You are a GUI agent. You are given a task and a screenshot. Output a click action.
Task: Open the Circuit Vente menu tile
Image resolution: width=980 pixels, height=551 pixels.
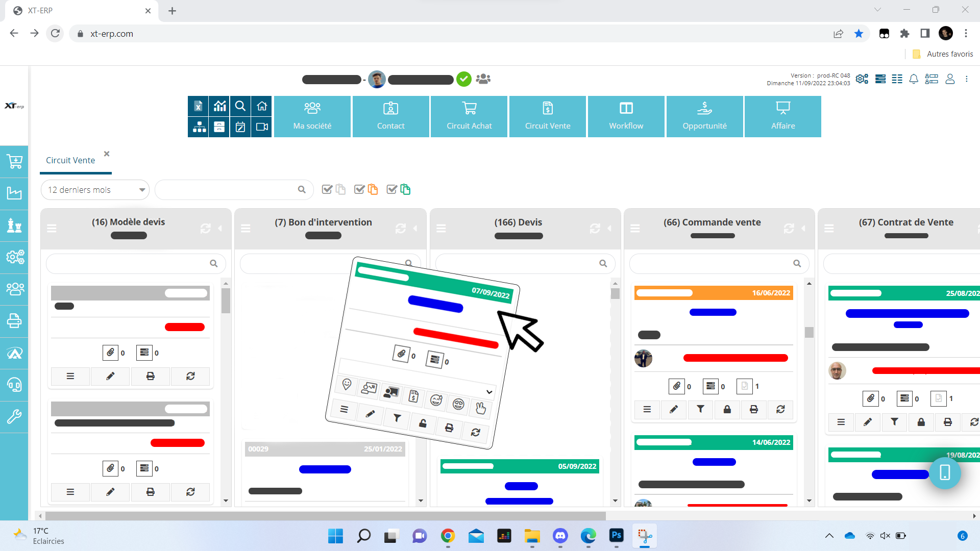click(x=547, y=116)
